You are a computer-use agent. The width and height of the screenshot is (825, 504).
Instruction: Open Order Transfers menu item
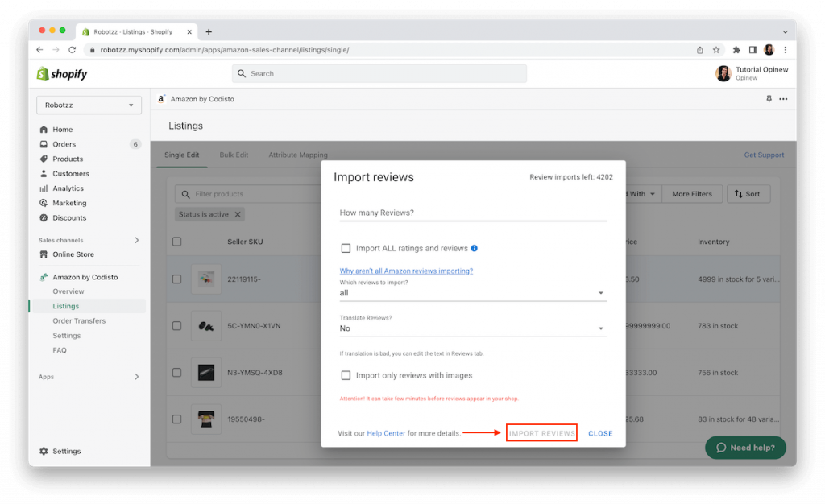click(79, 321)
